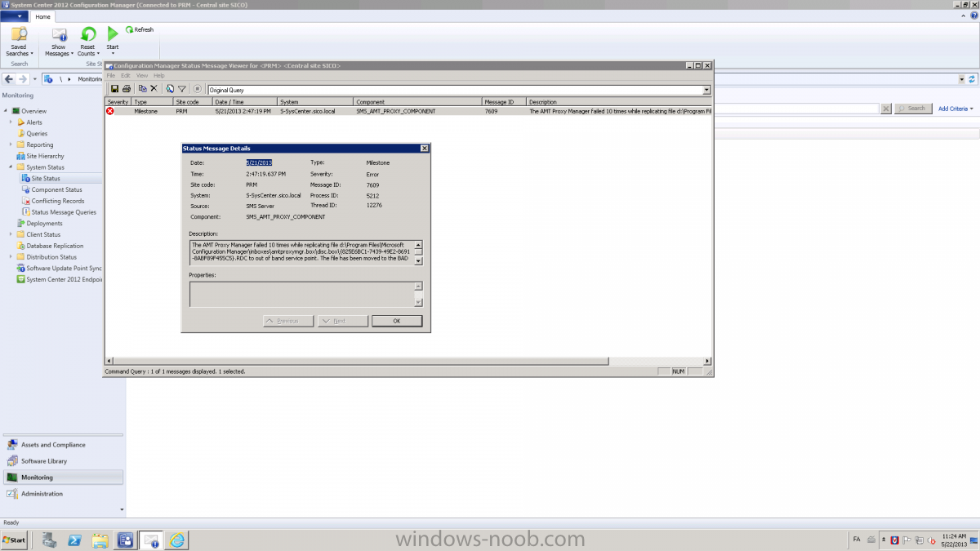Open the Help menu in Message Viewer
This screenshot has height=551, width=980.
(159, 76)
